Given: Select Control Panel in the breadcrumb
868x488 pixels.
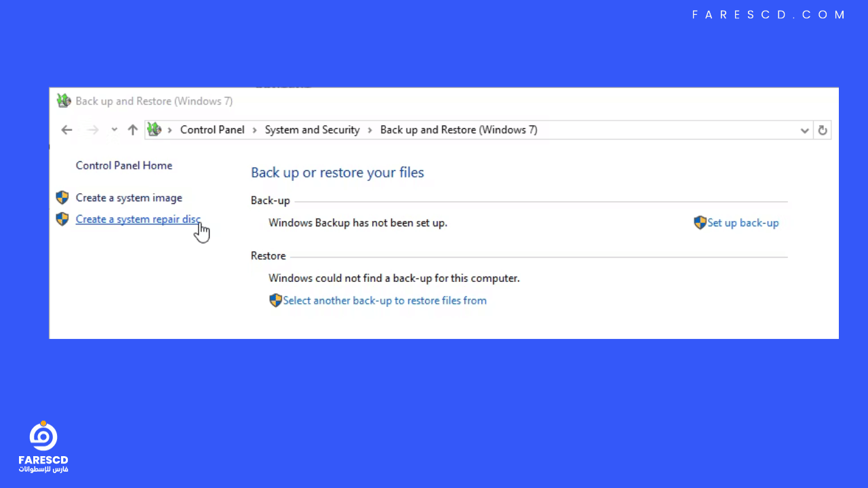Looking at the screenshot, I should click(x=212, y=129).
